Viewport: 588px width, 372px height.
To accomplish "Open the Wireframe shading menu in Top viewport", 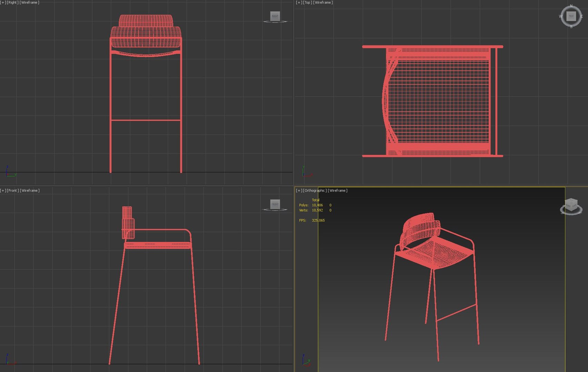I will [x=323, y=2].
